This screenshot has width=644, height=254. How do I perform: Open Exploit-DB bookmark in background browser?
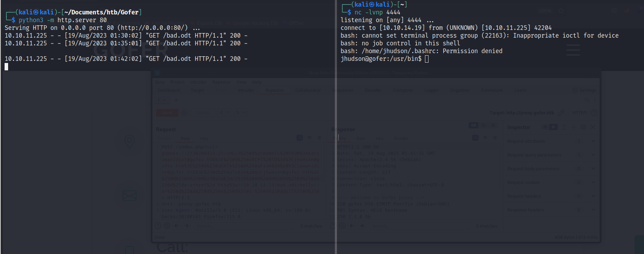(206, 23)
